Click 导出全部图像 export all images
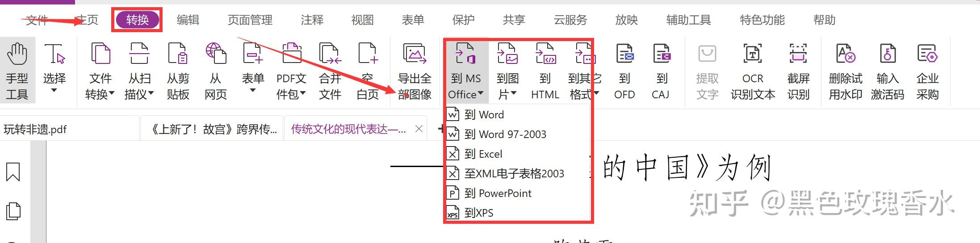This screenshot has width=980, height=243. (x=415, y=71)
